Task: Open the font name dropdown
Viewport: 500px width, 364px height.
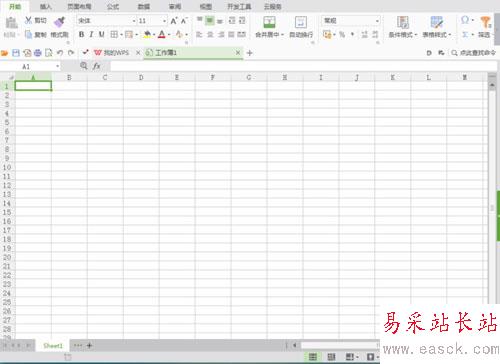Action: pyautogui.click(x=134, y=21)
